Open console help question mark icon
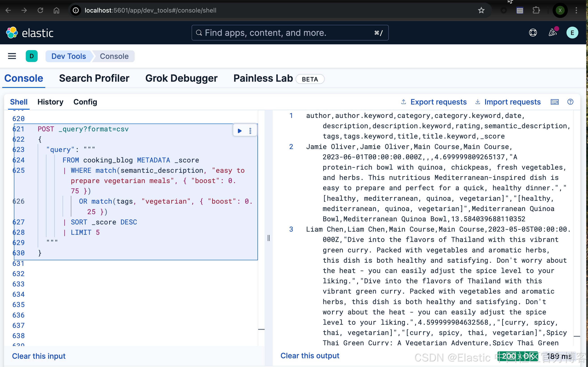The image size is (588, 367). [x=570, y=102]
